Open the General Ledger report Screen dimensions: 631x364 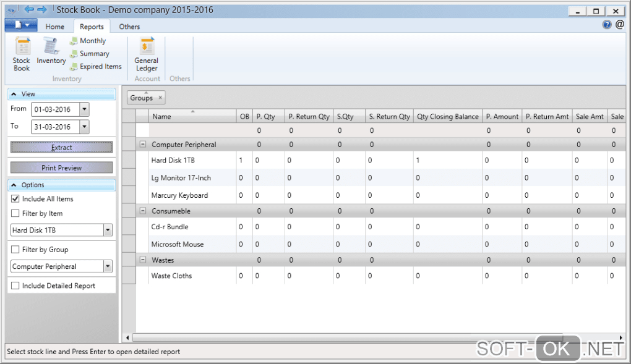pyautogui.click(x=147, y=54)
